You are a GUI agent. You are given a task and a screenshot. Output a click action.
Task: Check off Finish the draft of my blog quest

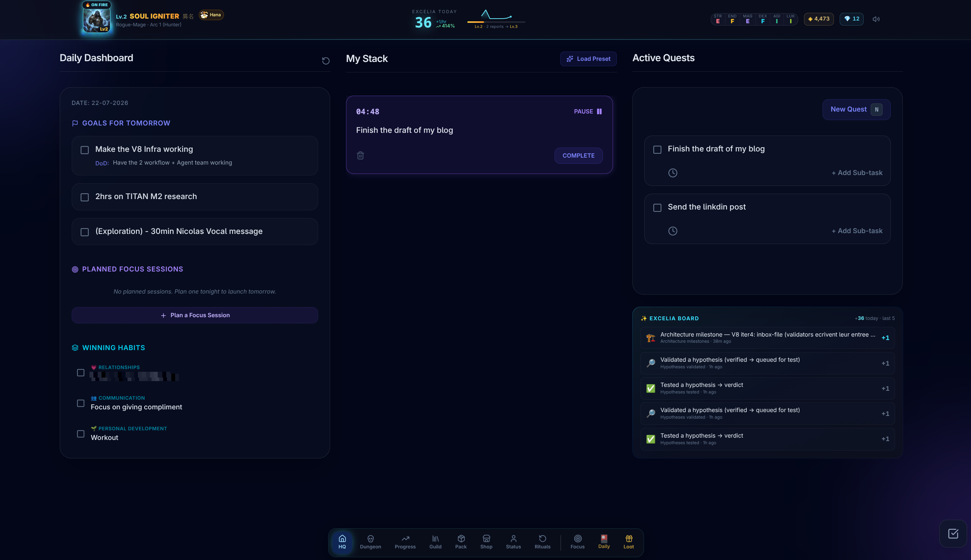(657, 149)
